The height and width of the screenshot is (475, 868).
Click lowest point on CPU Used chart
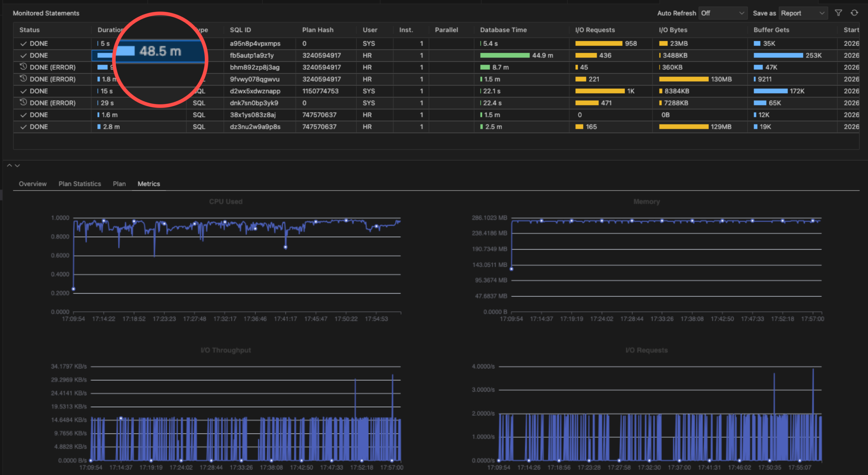74,289
